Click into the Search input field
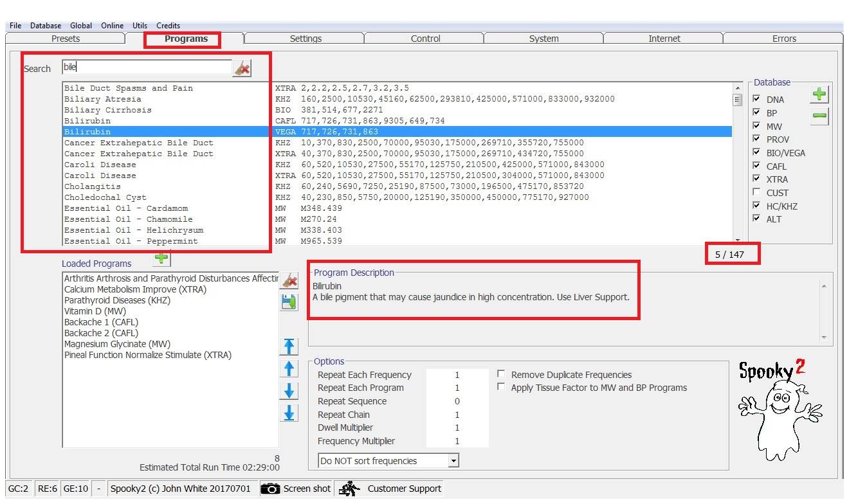This screenshot has width=849, height=504. coord(147,67)
